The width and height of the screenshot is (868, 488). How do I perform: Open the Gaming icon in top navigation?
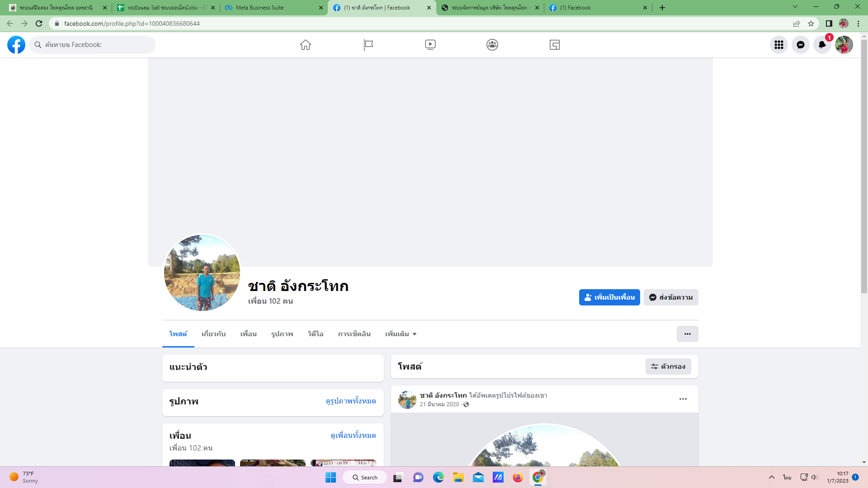[555, 45]
